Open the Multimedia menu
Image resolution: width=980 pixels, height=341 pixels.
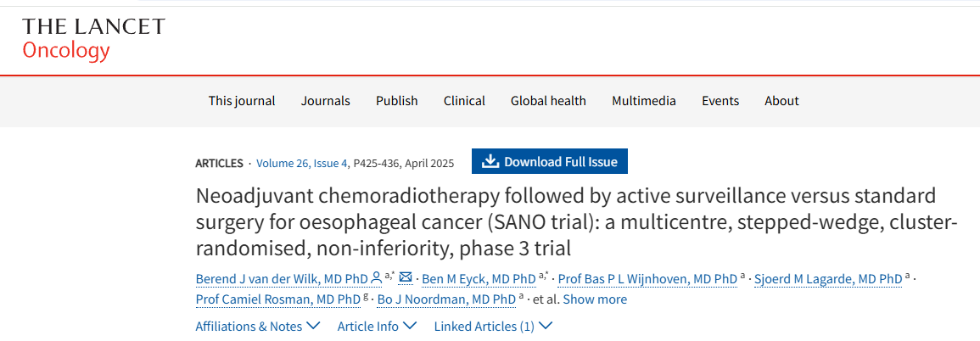click(643, 100)
